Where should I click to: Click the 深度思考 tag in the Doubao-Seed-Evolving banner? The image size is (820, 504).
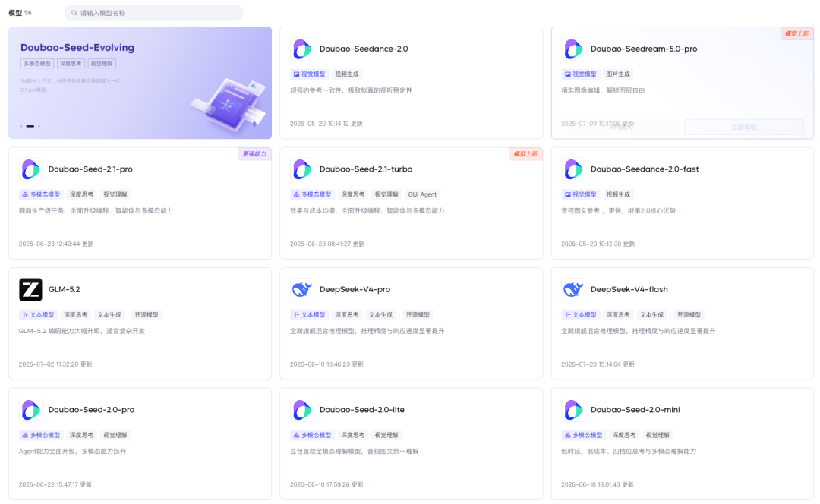coord(70,64)
